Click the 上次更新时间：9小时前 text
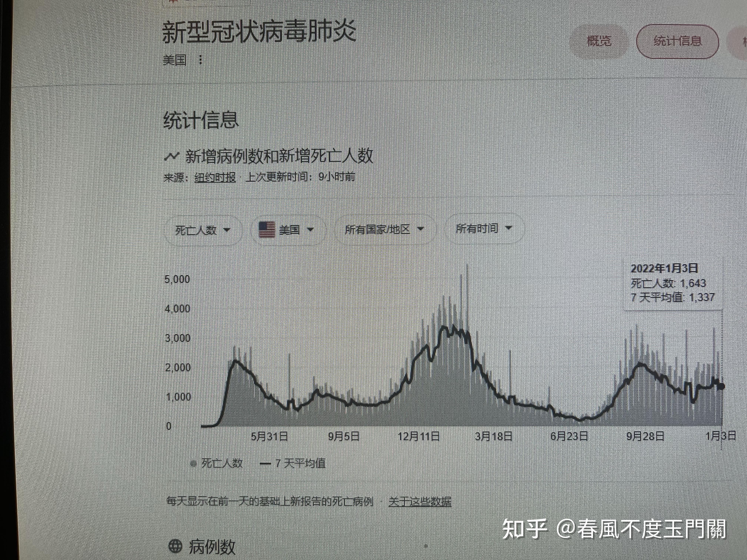 click(x=300, y=177)
